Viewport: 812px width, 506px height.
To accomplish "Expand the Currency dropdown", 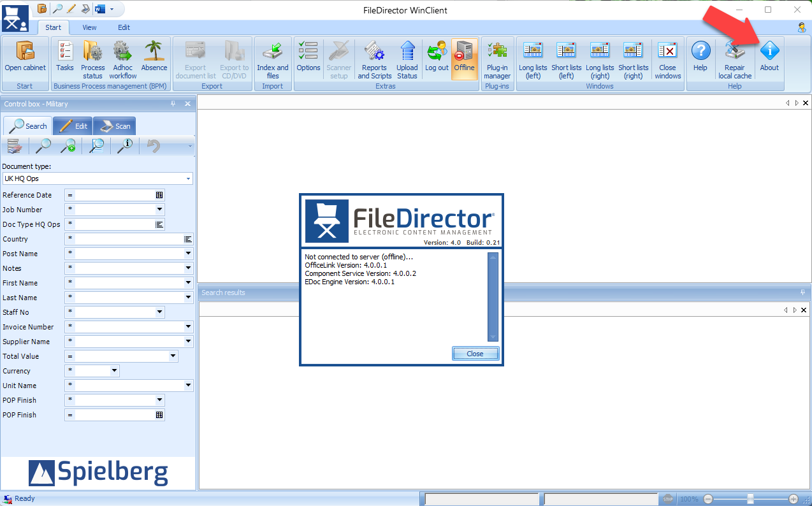I will pos(114,371).
